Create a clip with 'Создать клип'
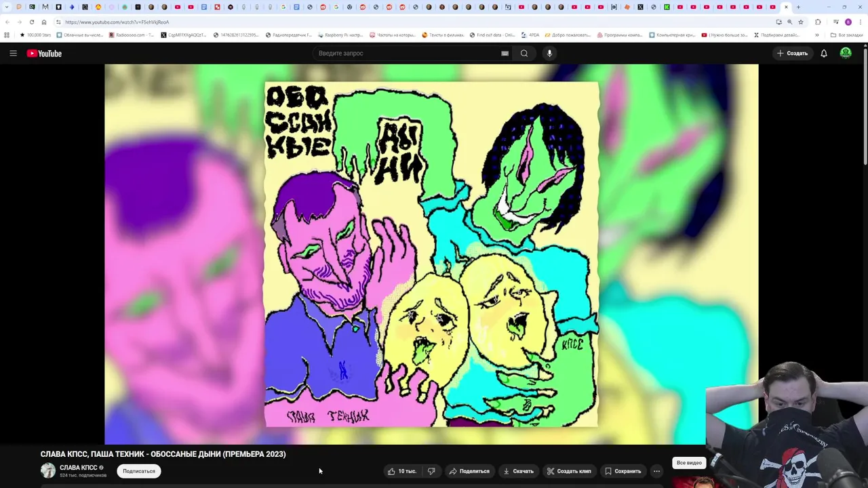This screenshot has width=868, height=488. [569, 471]
